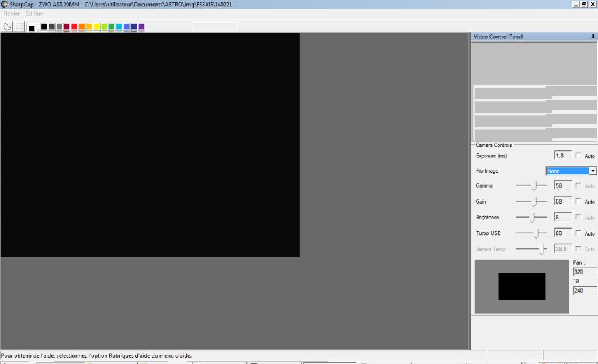This screenshot has height=364, width=598.
Task: Pick the dark navy color swatch
Action: coord(134,27)
